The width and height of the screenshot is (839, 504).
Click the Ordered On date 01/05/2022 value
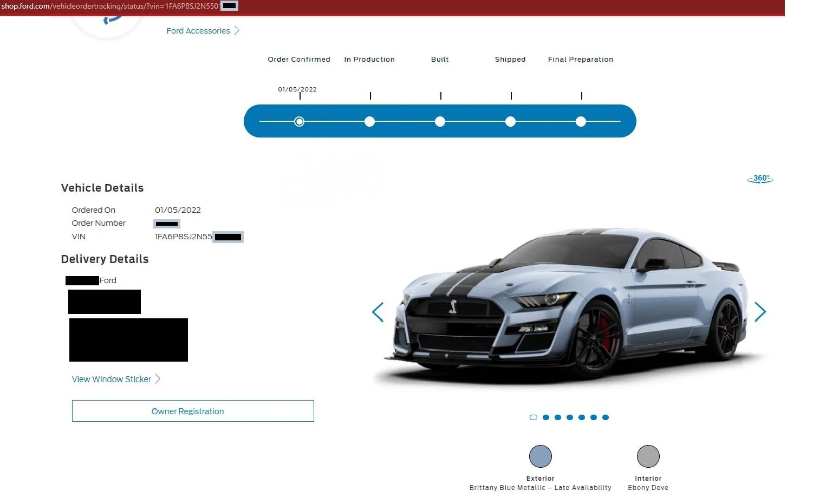[178, 210]
